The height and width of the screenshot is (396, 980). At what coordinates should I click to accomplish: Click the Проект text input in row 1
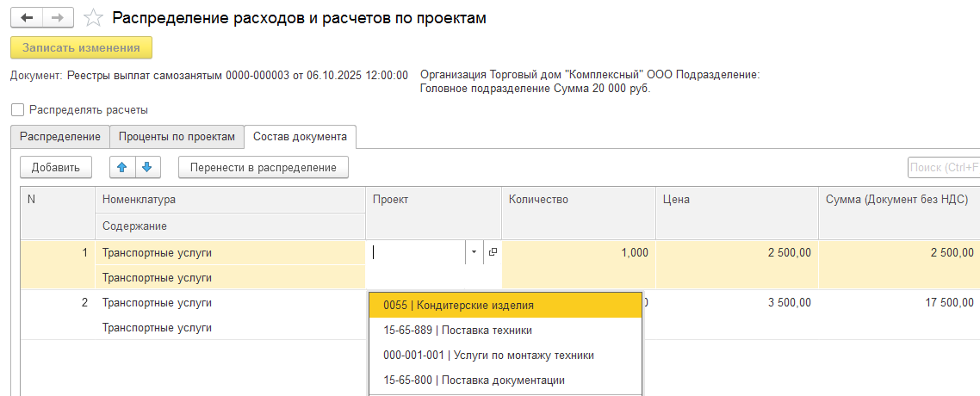(x=417, y=252)
